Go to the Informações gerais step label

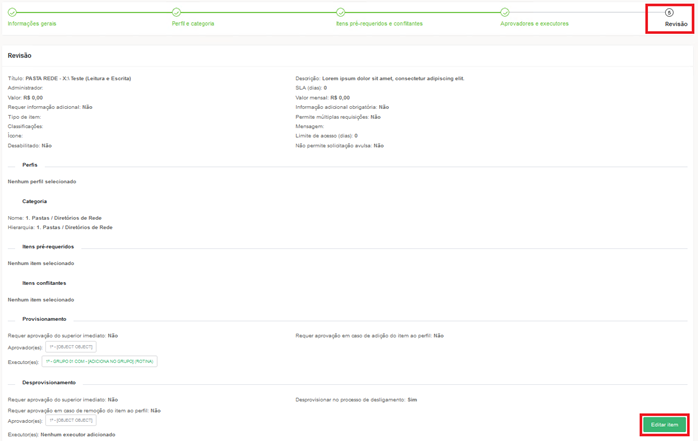point(32,23)
